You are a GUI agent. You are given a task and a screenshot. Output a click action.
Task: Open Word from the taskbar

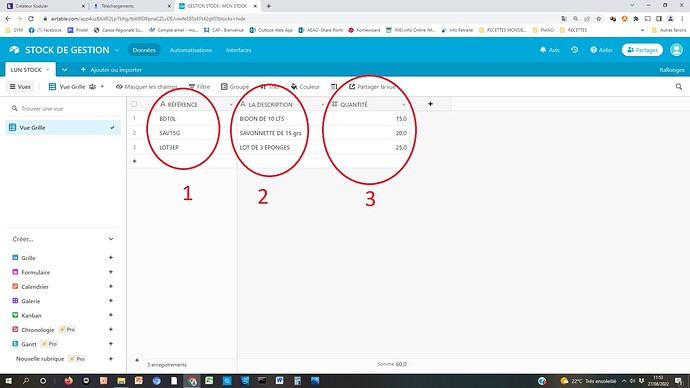coord(279,381)
